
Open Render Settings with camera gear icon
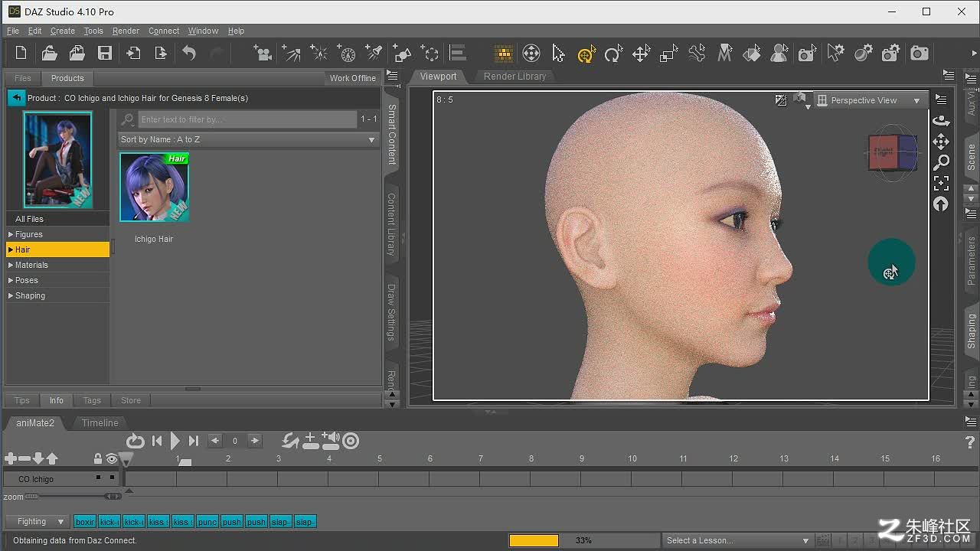pos(890,53)
